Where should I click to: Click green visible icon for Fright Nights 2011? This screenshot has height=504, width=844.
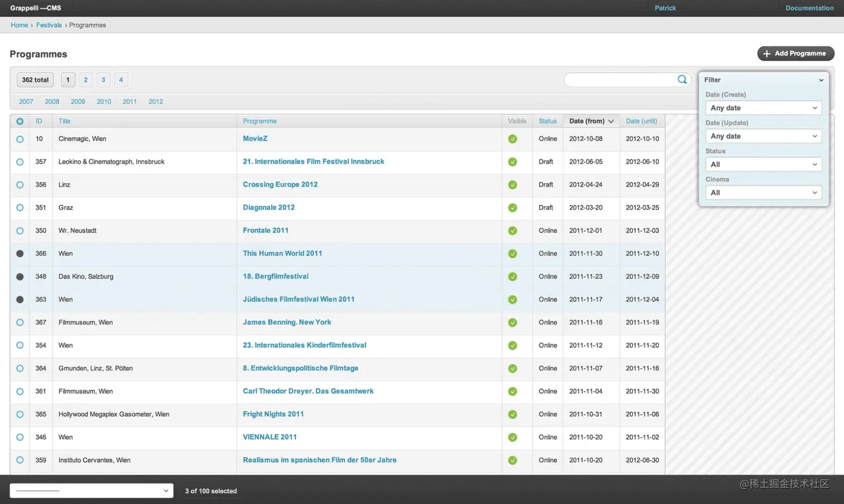[x=512, y=415]
